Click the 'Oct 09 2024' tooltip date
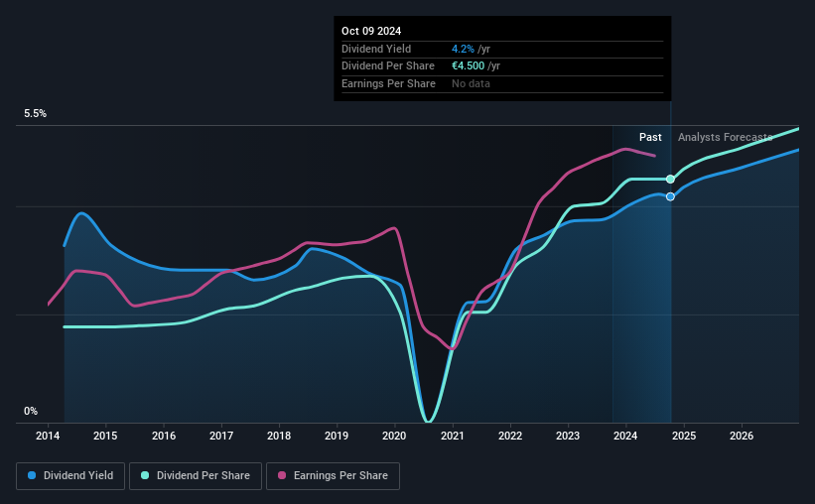Image resolution: width=815 pixels, height=504 pixels. (371, 31)
